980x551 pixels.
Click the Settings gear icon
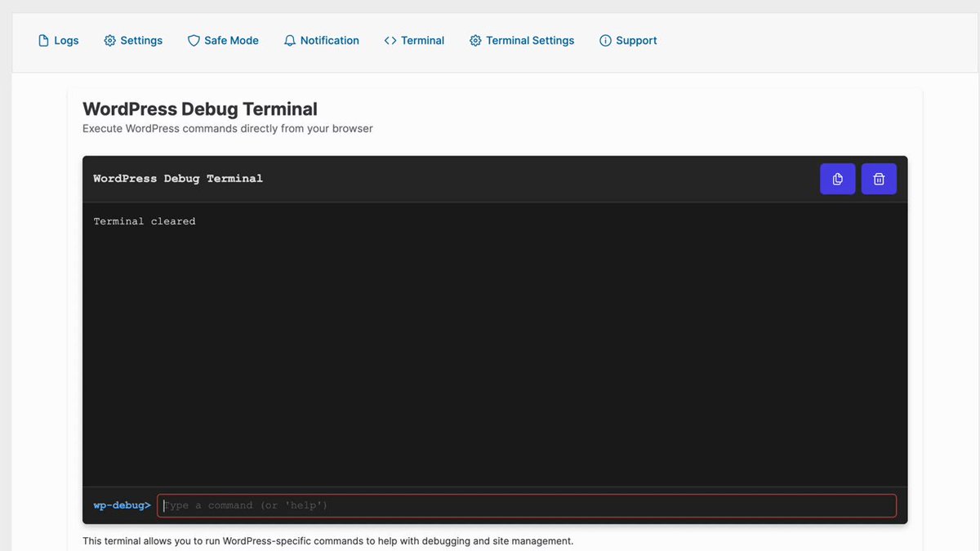click(x=109, y=41)
